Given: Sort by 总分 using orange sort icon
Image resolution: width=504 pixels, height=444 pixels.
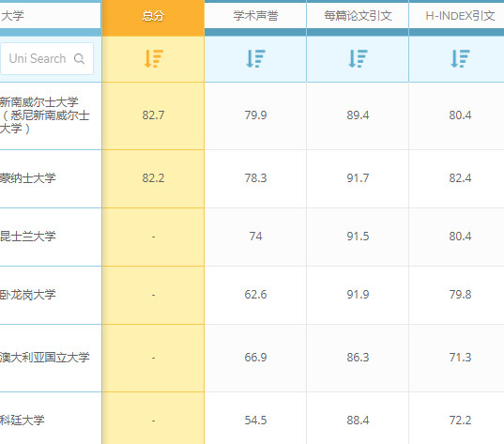Looking at the screenshot, I should [x=153, y=58].
